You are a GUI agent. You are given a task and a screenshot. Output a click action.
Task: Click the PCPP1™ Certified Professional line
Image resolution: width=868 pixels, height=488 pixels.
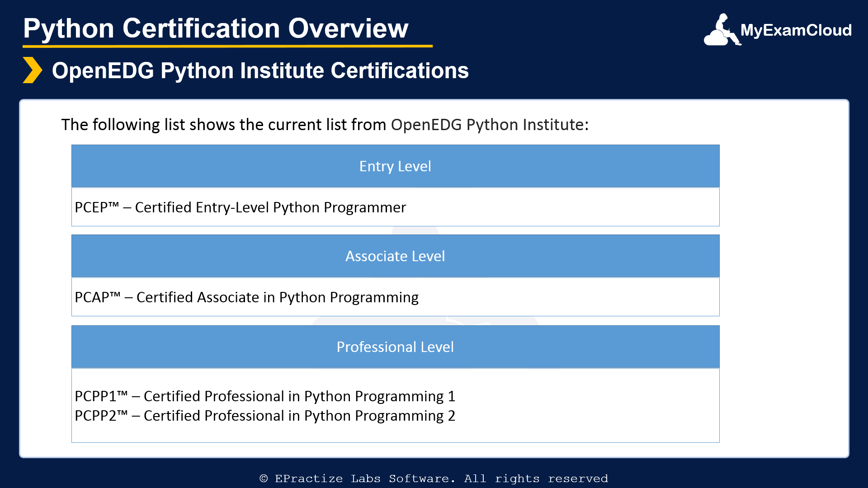coord(265,396)
